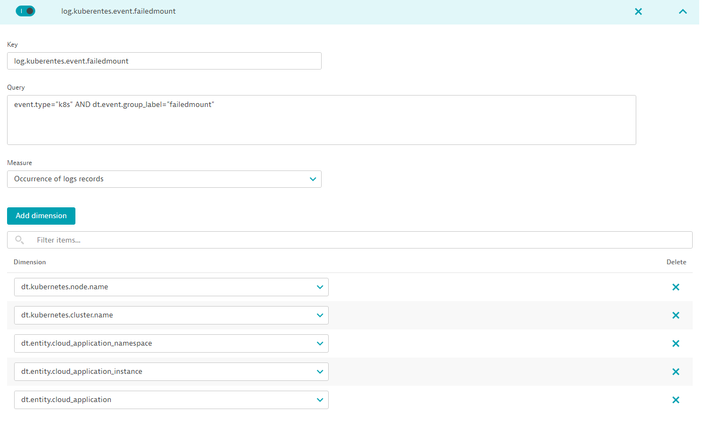
Task: Delete the dt.kubernetes.node.name dimension
Action: click(x=676, y=287)
